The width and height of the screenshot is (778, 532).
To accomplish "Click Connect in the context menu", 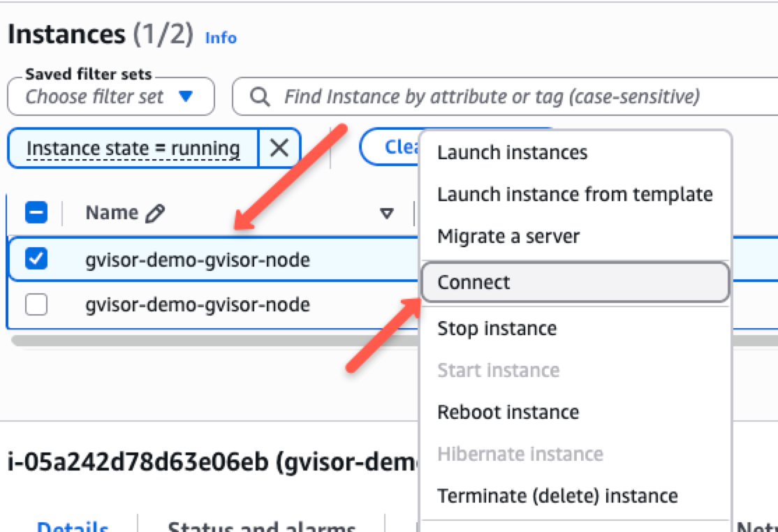I will [575, 282].
